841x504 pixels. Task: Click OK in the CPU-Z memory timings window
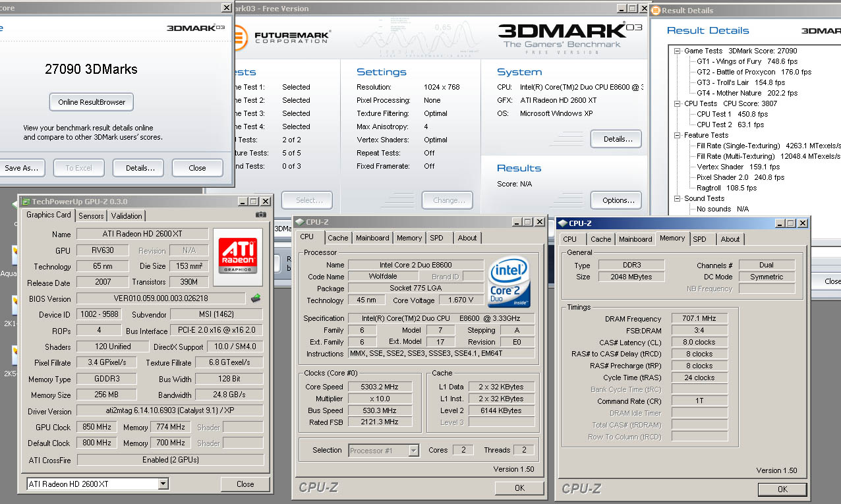click(x=782, y=490)
